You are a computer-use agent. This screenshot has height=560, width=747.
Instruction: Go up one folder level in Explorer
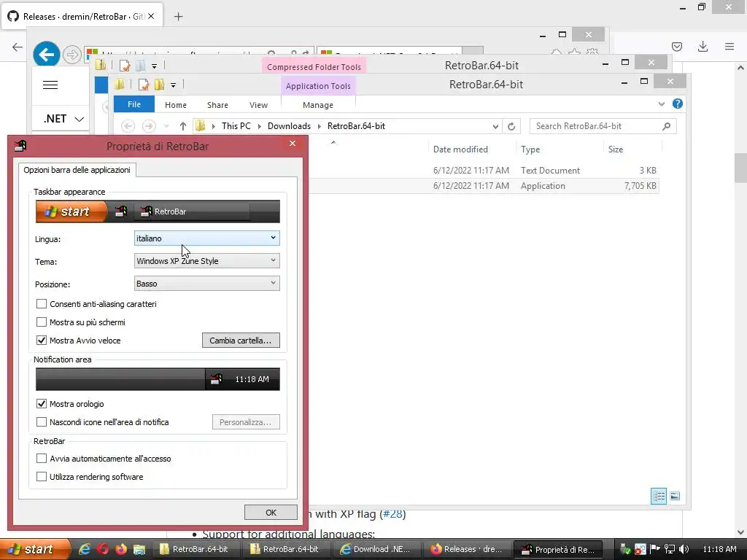pos(183,126)
